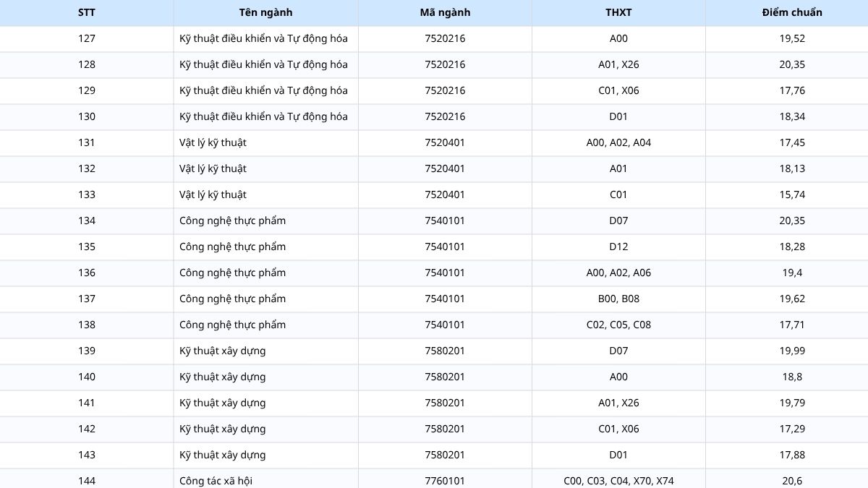Viewport: 868px width, 488px height.
Task: Click code 7760101 in row 144
Action: pos(445,481)
